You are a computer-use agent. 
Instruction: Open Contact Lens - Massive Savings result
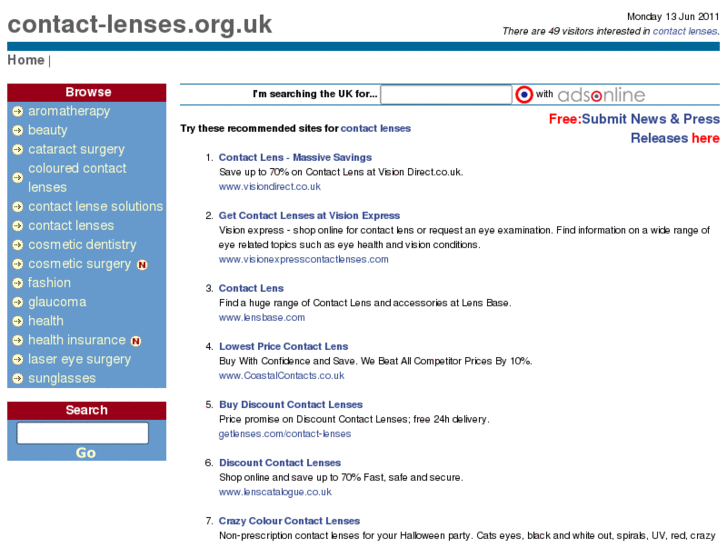pyautogui.click(x=295, y=158)
